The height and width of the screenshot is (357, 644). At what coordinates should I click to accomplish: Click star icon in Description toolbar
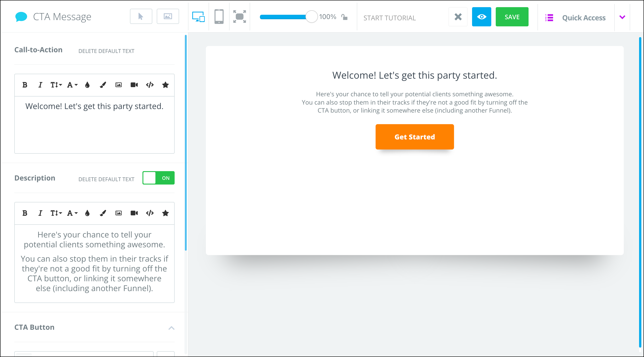click(165, 213)
